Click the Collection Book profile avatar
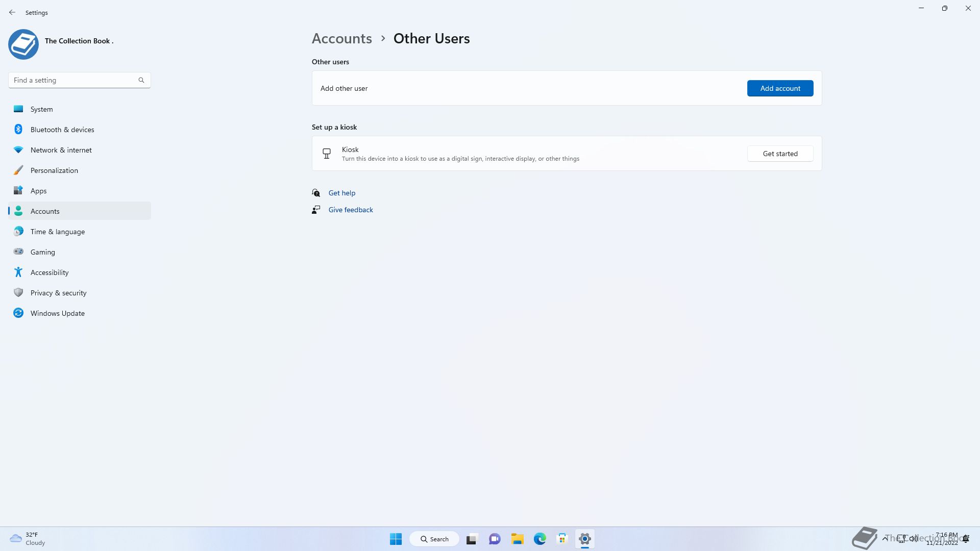The image size is (980, 551). click(x=23, y=44)
